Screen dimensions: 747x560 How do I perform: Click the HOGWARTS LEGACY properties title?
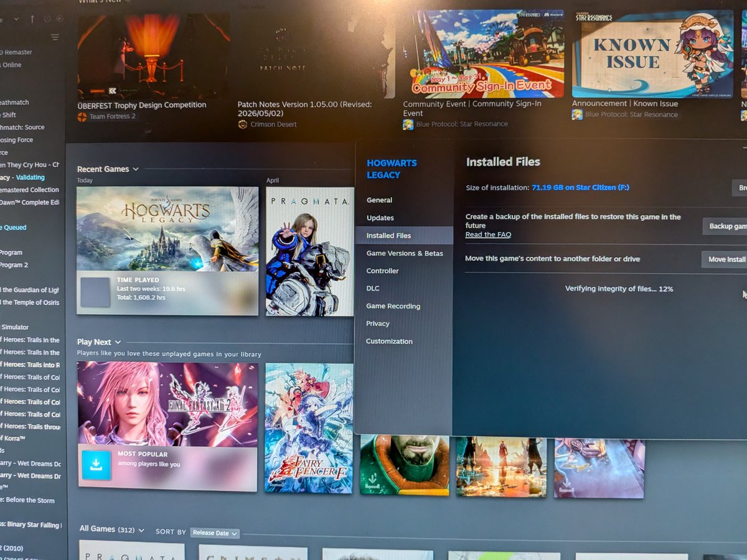coord(392,169)
